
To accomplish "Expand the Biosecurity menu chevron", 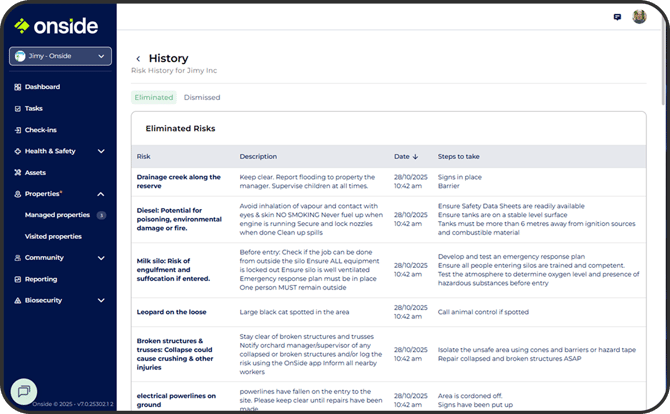I will point(101,300).
